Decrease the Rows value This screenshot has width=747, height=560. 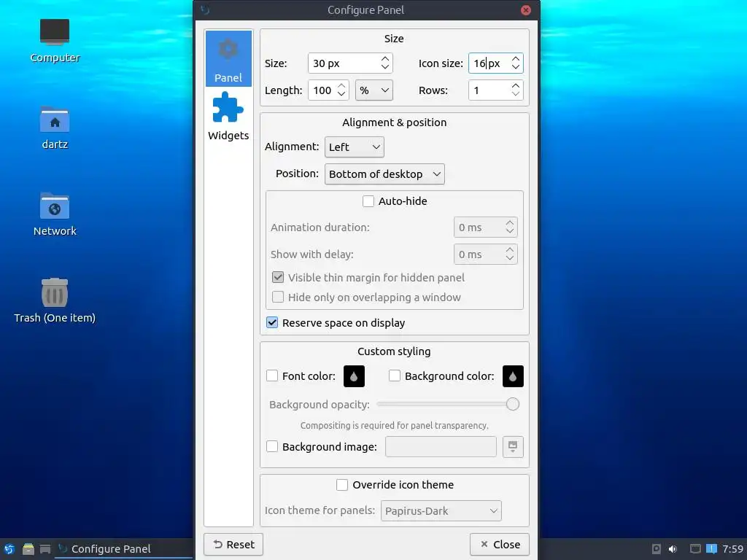(516, 94)
